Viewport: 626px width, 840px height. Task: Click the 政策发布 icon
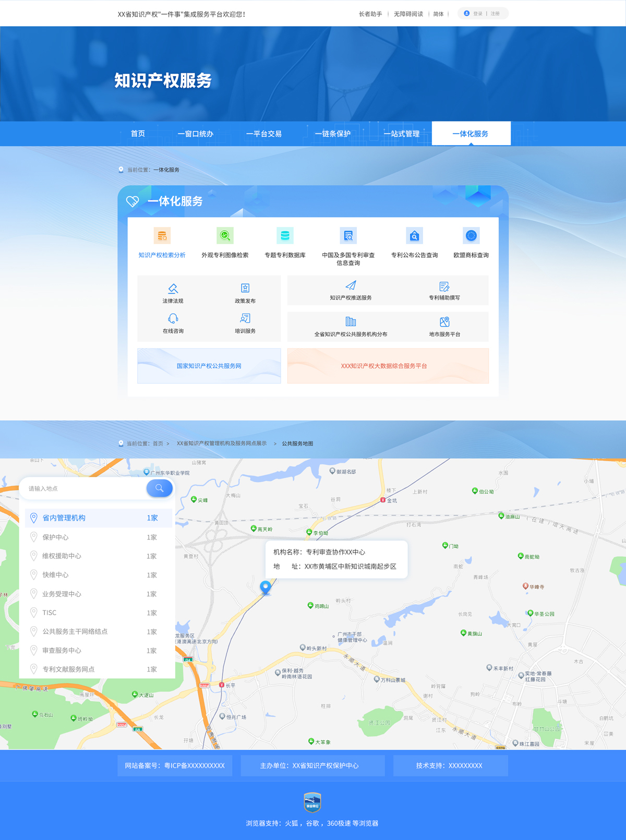[245, 288]
